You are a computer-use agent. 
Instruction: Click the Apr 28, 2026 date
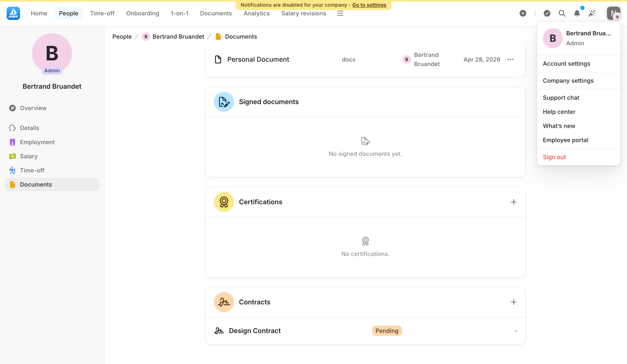click(x=482, y=59)
